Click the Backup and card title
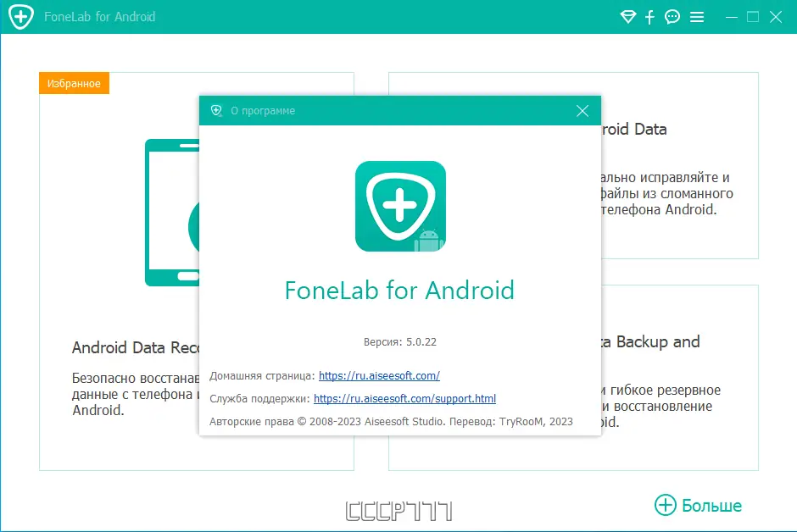This screenshot has height=532, width=797. [651, 342]
